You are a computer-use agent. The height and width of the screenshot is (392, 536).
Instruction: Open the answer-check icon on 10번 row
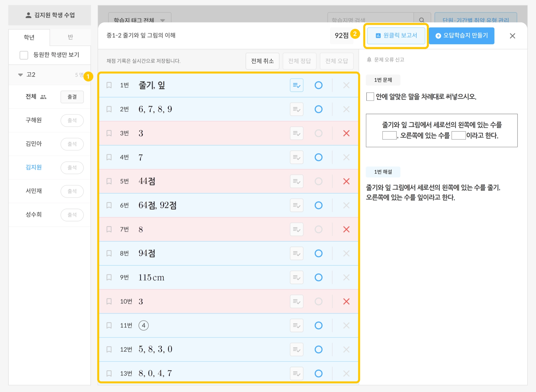click(296, 301)
